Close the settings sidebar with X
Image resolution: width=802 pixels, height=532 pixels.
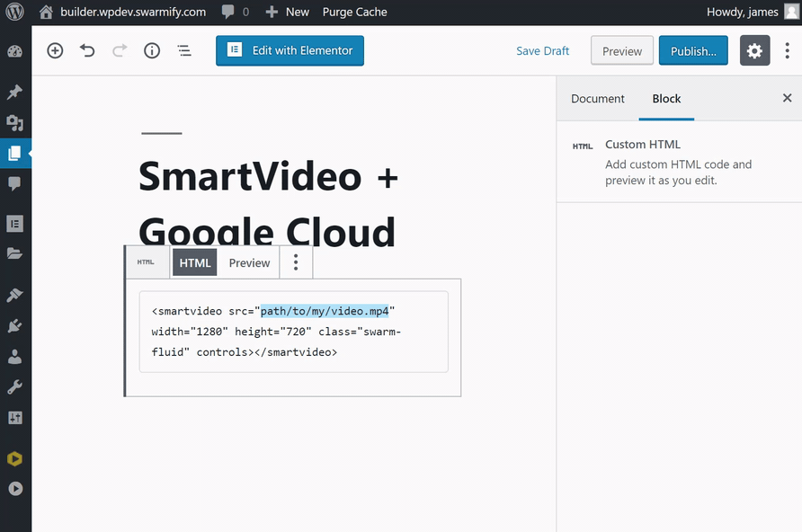788,98
